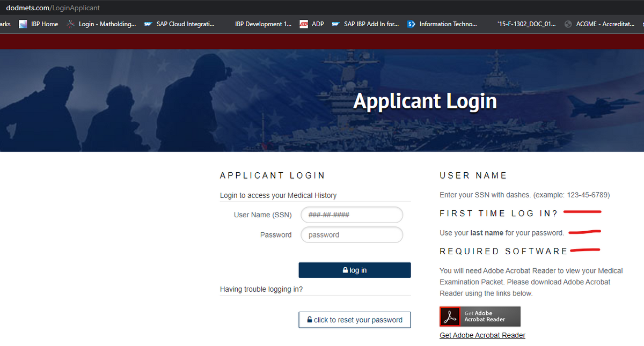This screenshot has width=644, height=346.
Task: Open the Login - Matholding bookmark
Action: point(101,24)
